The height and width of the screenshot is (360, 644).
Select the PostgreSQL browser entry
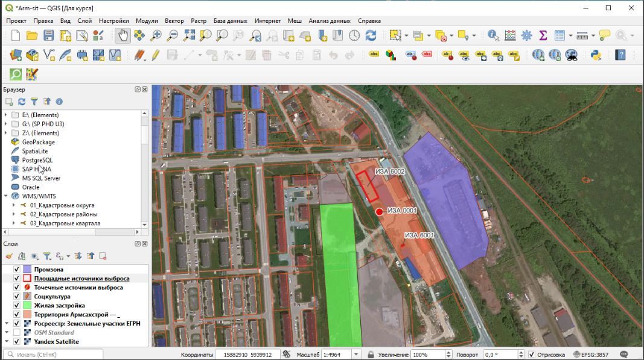[37, 160]
